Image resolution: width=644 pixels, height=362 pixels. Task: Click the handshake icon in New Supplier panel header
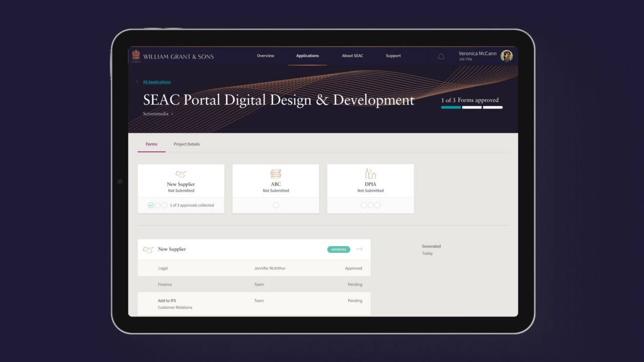pos(148,249)
